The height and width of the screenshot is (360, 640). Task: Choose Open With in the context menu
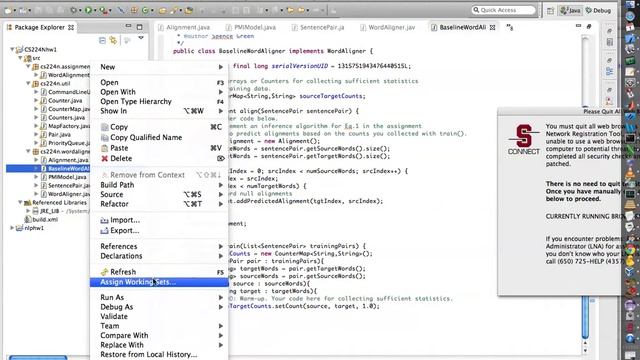pos(159,92)
